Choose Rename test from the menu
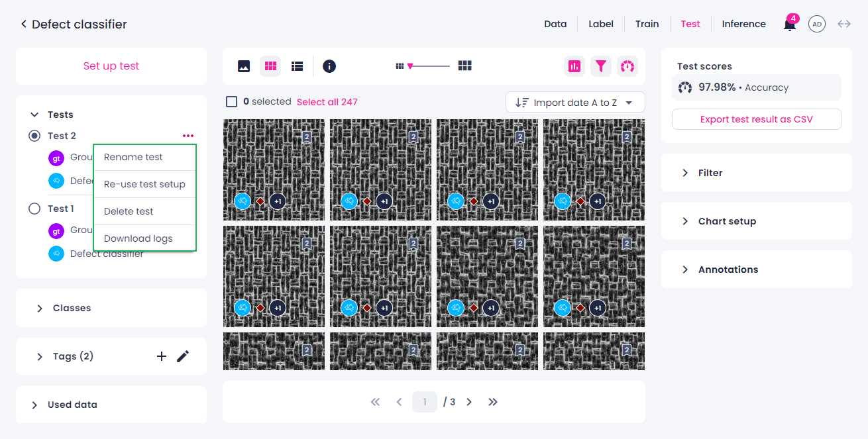868x439 pixels. [144, 157]
